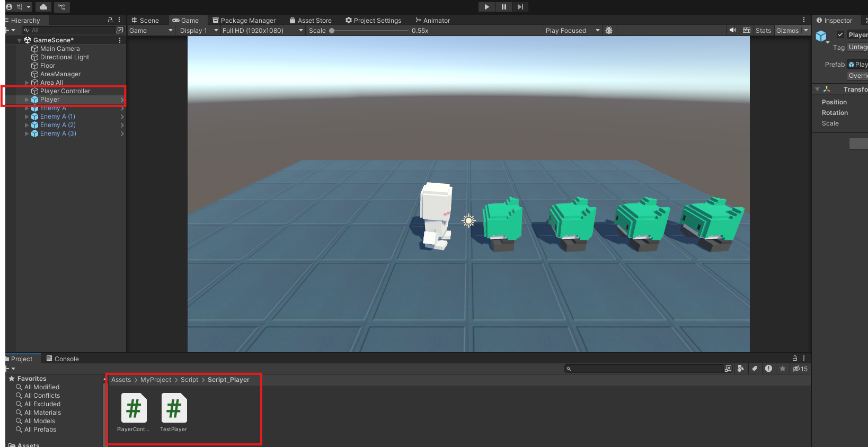Select the Floor object
This screenshot has width=868, height=447.
tap(48, 66)
